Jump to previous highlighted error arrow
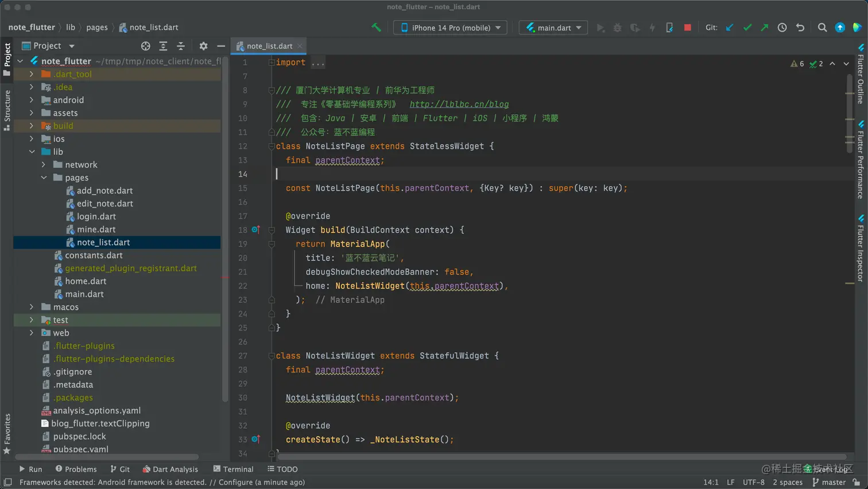 (832, 64)
